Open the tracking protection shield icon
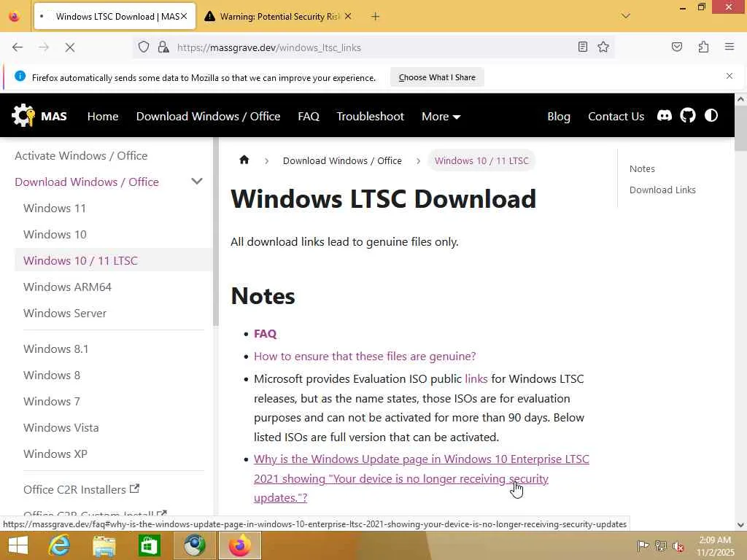The width and height of the screenshot is (747, 560). coord(144,47)
